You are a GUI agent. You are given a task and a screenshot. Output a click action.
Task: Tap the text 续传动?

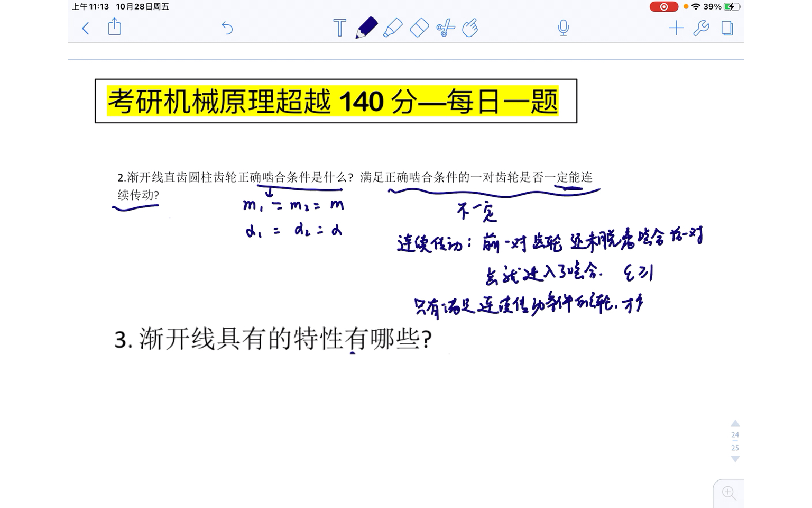pos(138,195)
